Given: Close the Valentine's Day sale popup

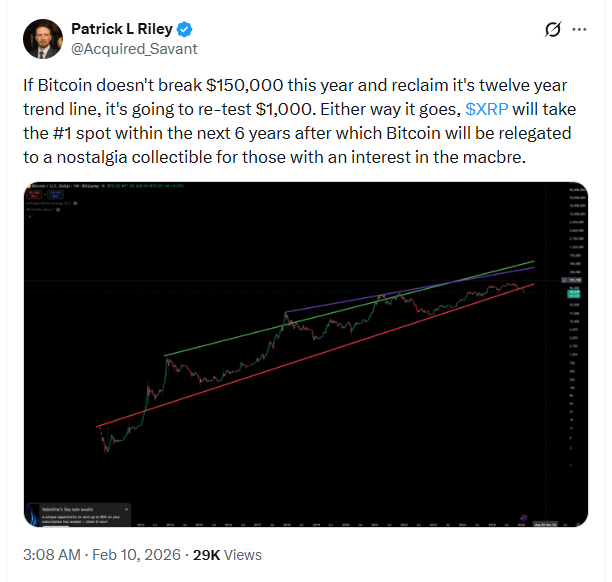Looking at the screenshot, I should [x=127, y=508].
